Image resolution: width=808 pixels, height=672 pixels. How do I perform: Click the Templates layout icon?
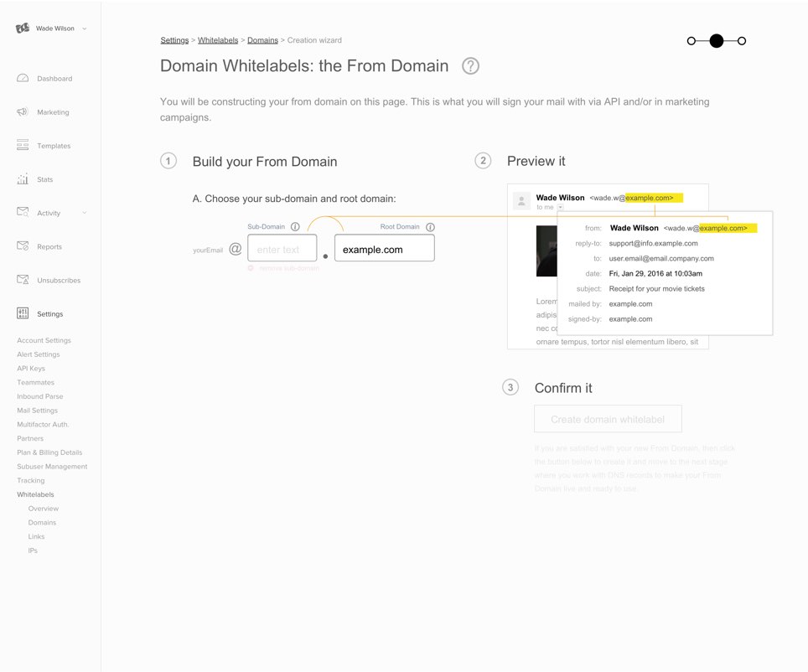pyautogui.click(x=23, y=145)
